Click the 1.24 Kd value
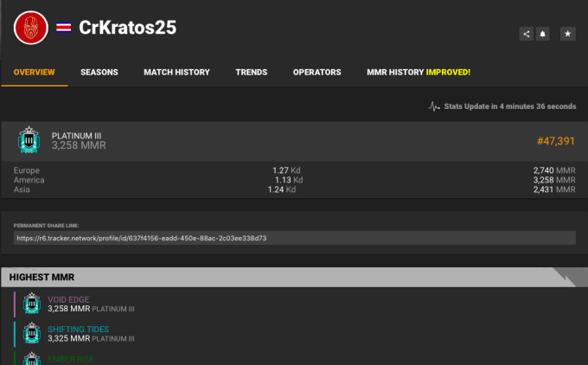This screenshot has height=365, width=588. [x=282, y=189]
